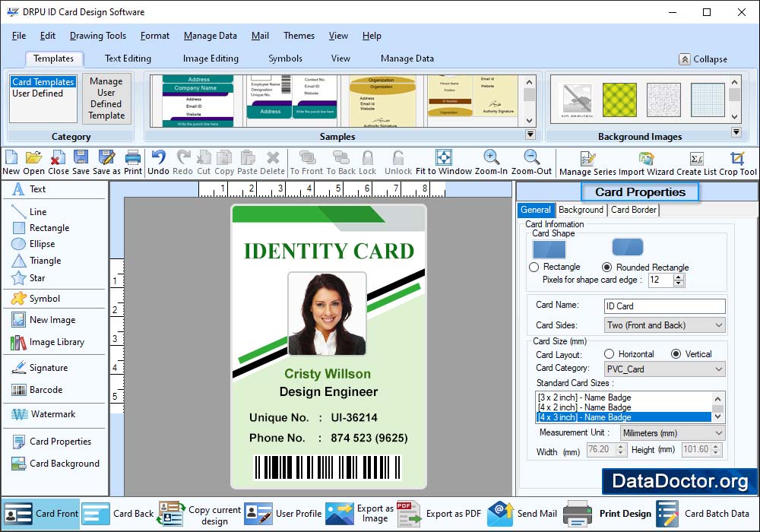Send the object To Back
Image resolution: width=760 pixels, height=532 pixels.
(x=340, y=158)
